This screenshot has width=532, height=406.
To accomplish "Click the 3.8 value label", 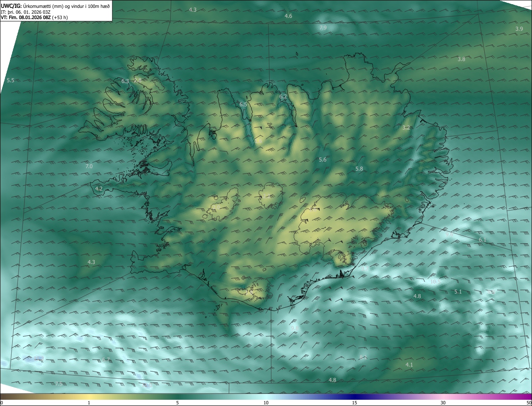I will coord(461,59).
